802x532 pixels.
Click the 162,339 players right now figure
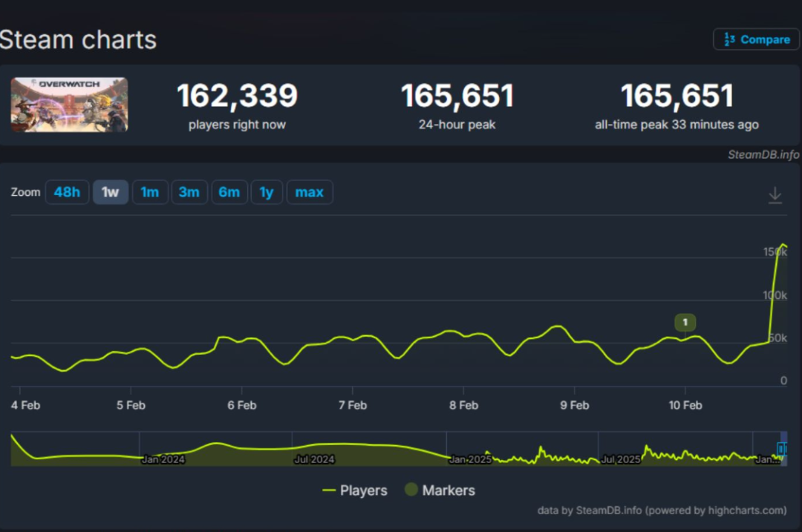(237, 96)
